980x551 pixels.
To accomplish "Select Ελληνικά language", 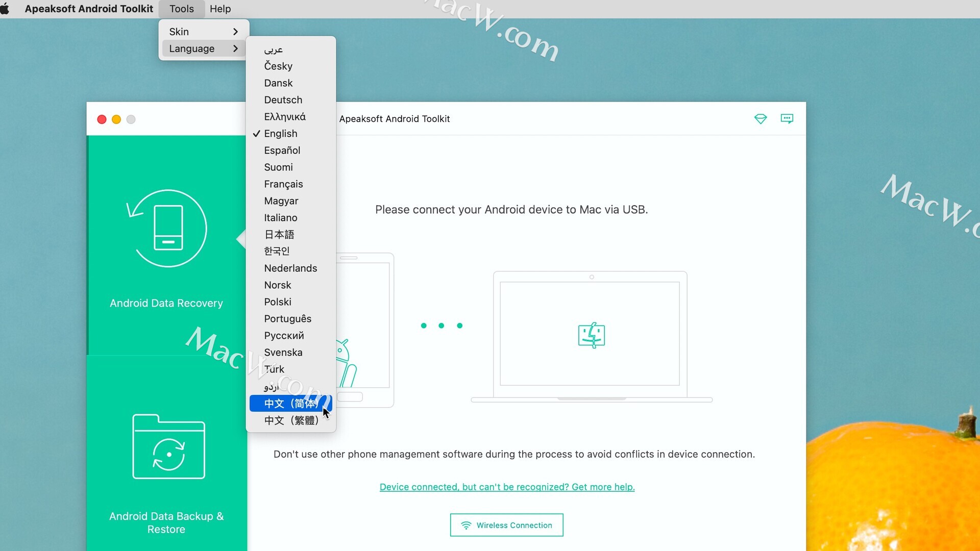I will (291, 117).
